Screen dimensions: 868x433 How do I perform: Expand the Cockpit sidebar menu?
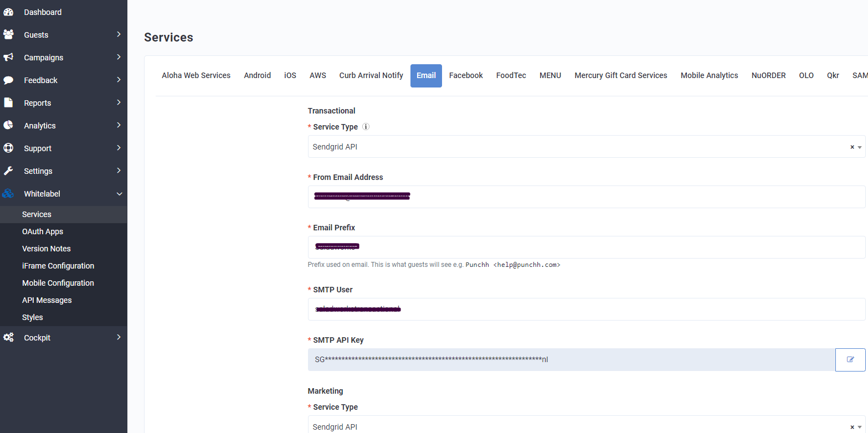(119, 337)
